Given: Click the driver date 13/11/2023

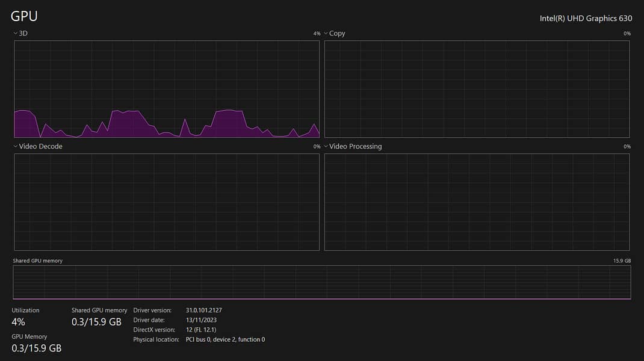Looking at the screenshot, I should click(202, 320).
